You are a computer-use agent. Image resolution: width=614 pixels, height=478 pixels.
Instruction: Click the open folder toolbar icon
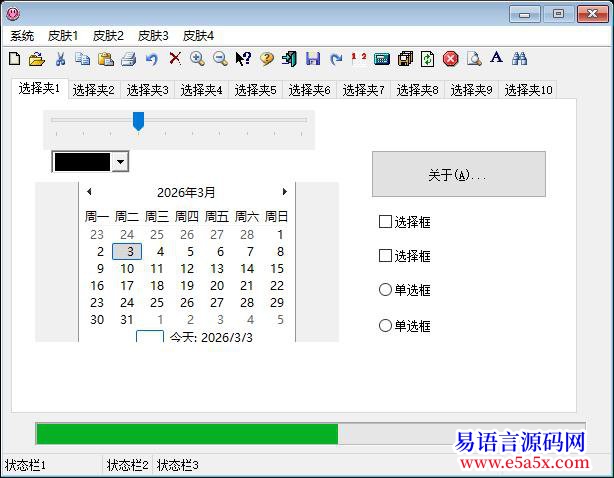(36, 59)
